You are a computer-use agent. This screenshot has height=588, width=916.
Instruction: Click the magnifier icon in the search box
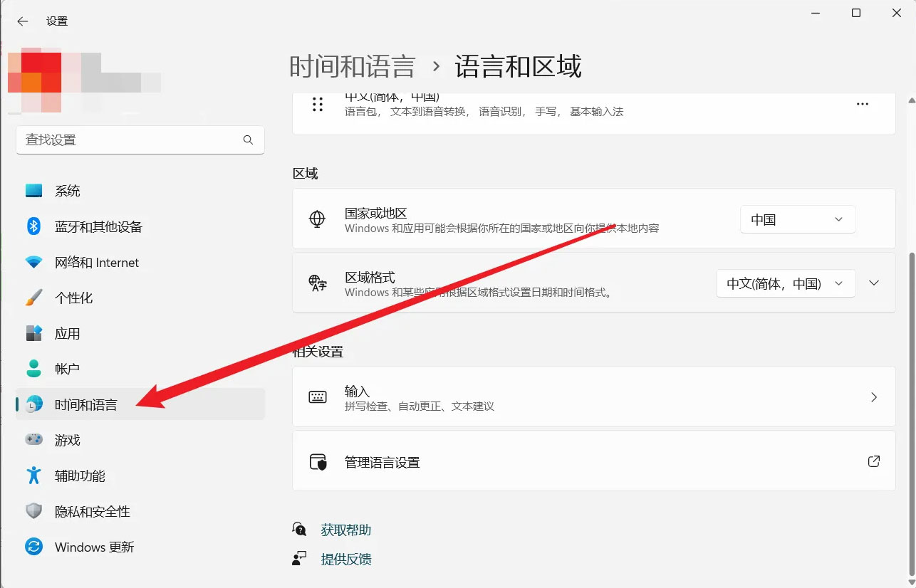(x=248, y=140)
